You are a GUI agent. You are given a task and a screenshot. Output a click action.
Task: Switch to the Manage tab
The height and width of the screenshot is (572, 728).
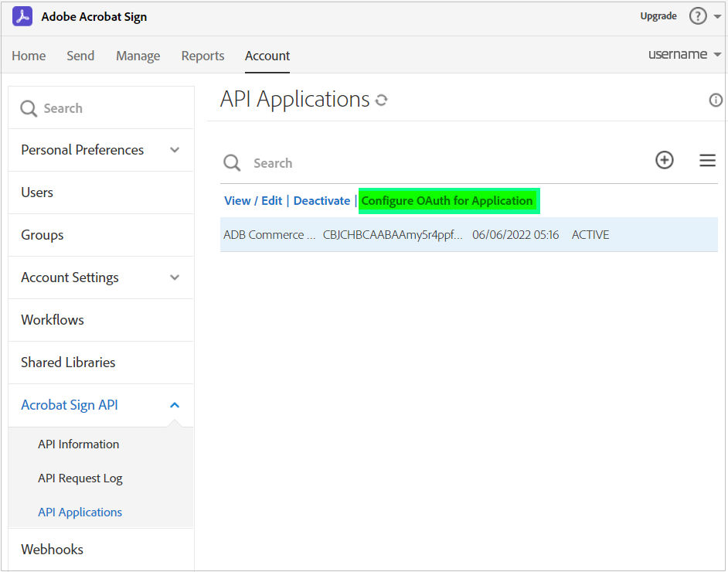[x=138, y=56]
